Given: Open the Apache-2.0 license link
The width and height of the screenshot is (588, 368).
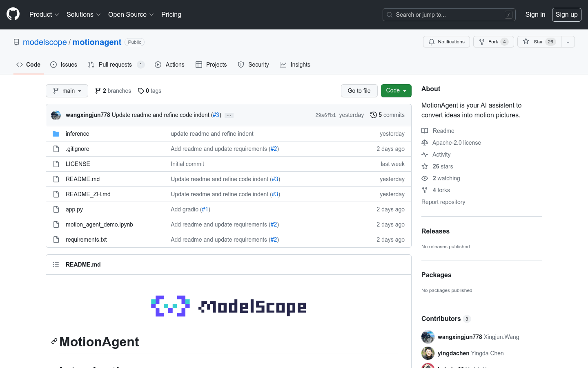Looking at the screenshot, I should [x=457, y=143].
